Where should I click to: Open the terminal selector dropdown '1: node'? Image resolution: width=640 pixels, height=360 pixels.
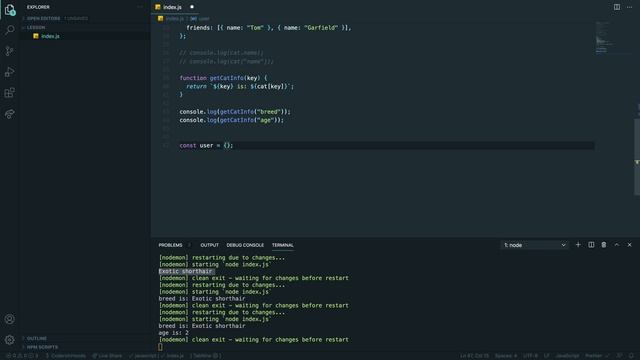(x=535, y=245)
